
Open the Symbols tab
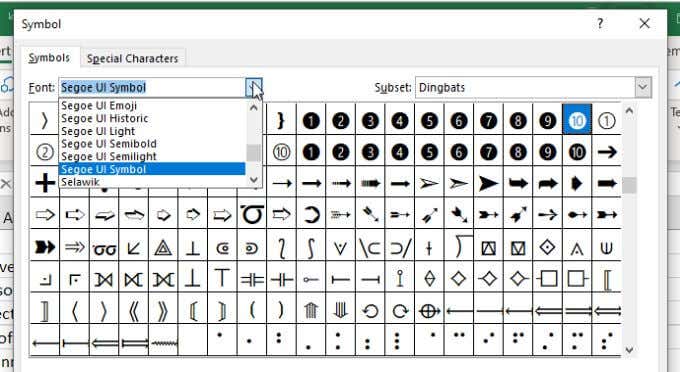[x=49, y=58]
